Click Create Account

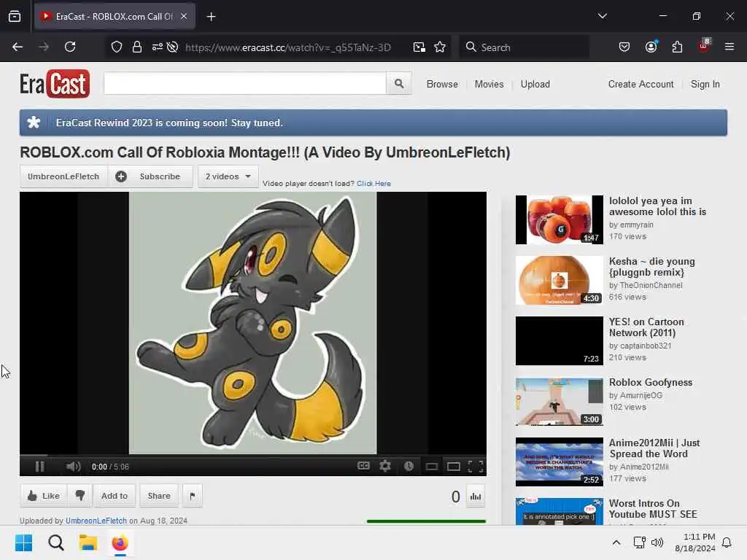pos(640,85)
